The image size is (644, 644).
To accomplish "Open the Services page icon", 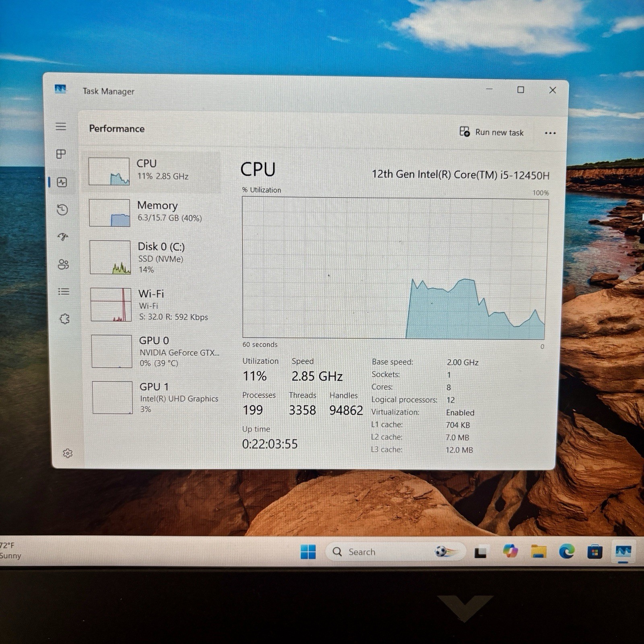I will pyautogui.click(x=64, y=319).
